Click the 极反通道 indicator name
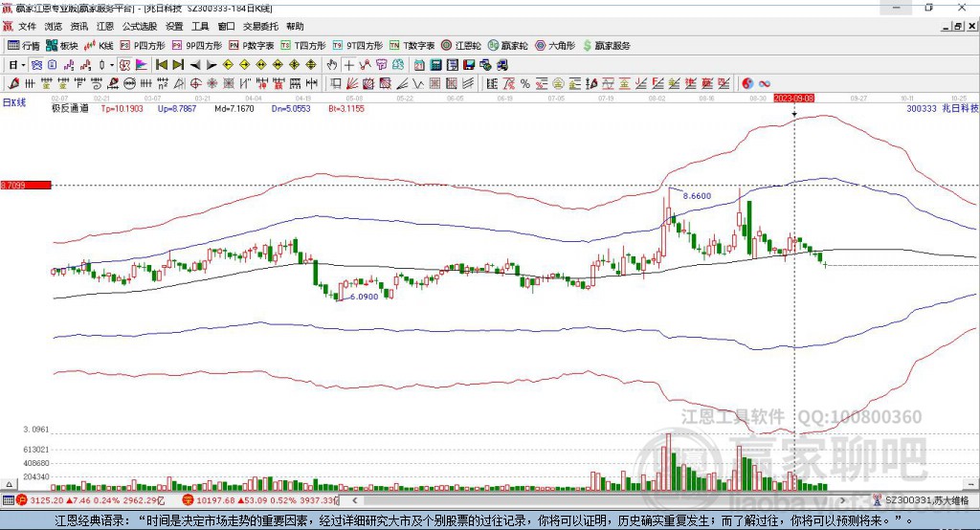Screen dimensions: 980x530 [x=70, y=109]
